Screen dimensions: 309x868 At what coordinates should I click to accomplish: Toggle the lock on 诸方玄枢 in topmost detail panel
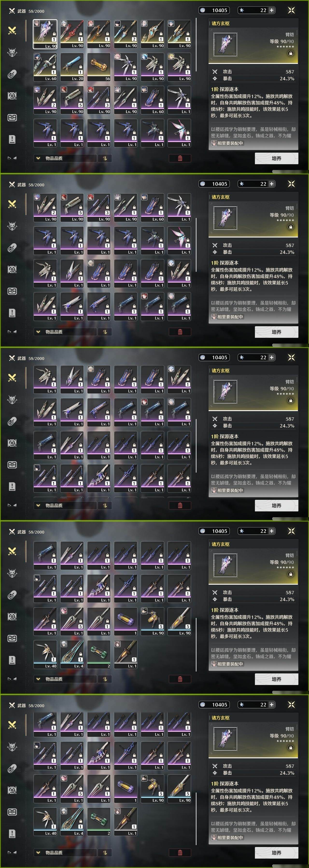click(x=290, y=53)
